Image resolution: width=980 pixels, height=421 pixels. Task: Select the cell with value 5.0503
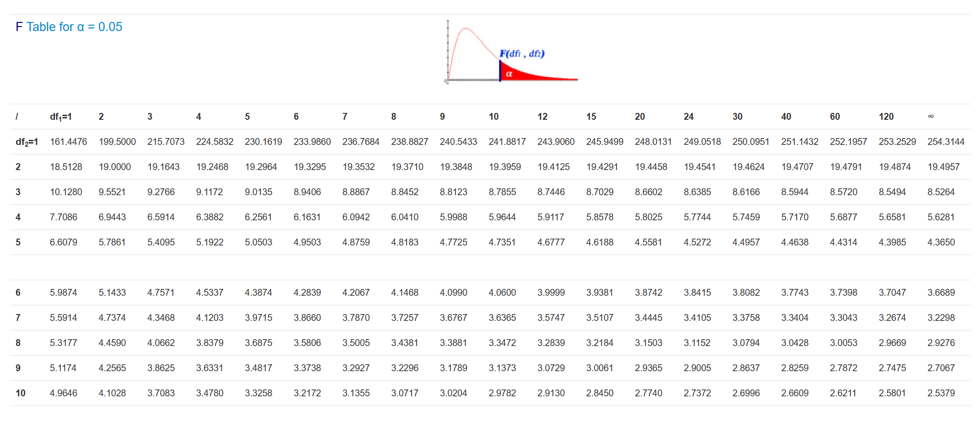pyautogui.click(x=258, y=242)
